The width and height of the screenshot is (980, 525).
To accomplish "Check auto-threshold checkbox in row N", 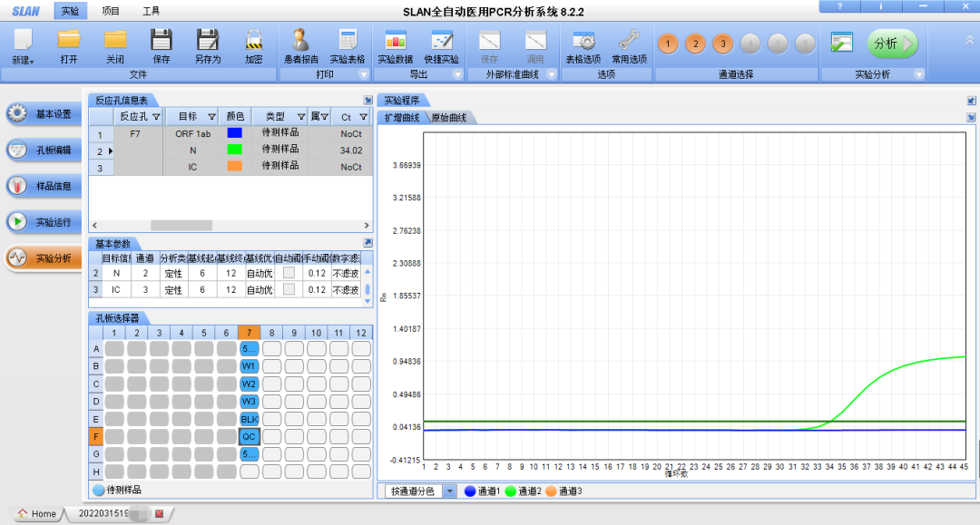I will (289, 273).
